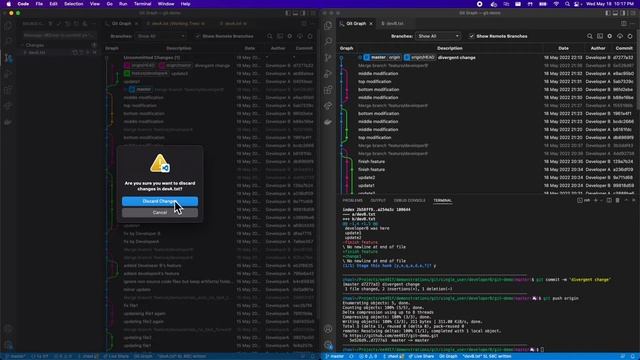Add a new terminal with plus icon

595,200
